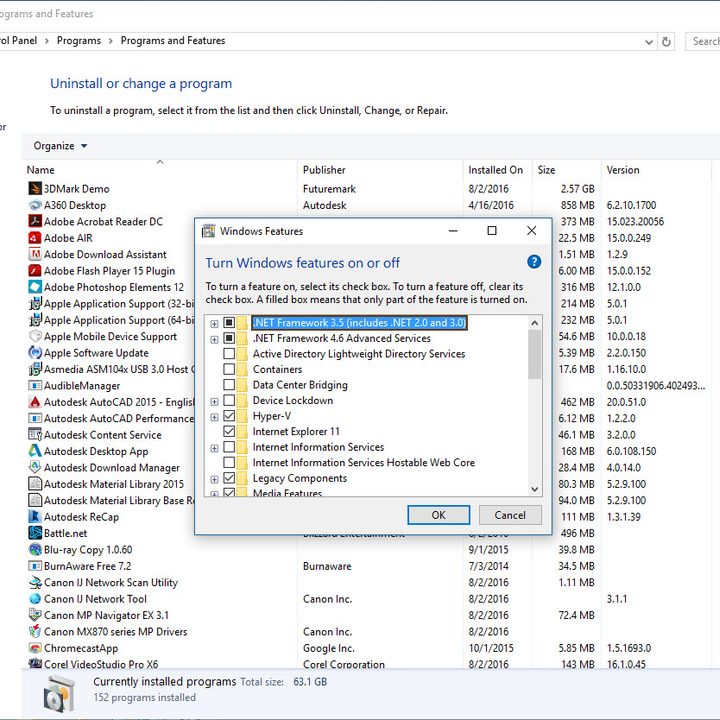This screenshot has height=720, width=720.
Task: Refresh the Programs and Features view
Action: pos(666,42)
